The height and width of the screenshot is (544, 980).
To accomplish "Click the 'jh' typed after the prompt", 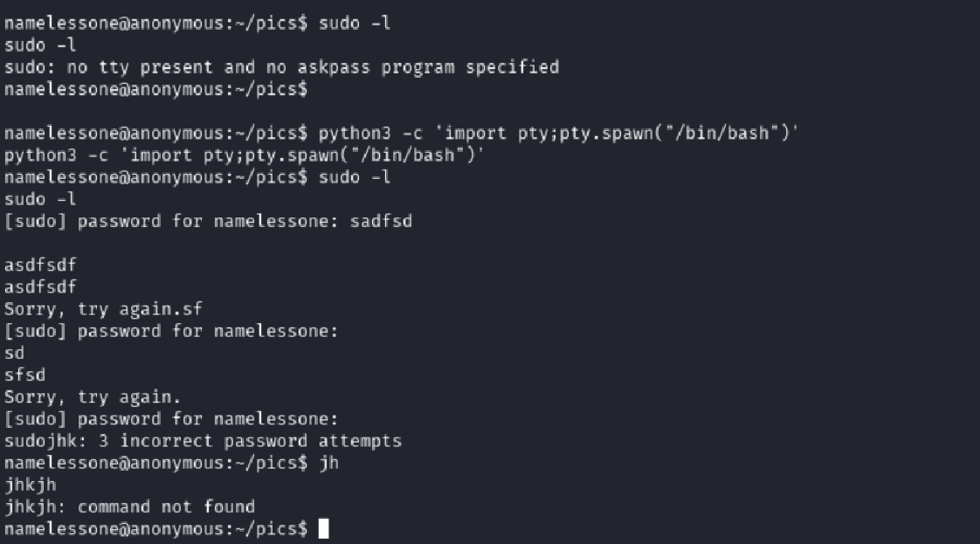I will [328, 463].
